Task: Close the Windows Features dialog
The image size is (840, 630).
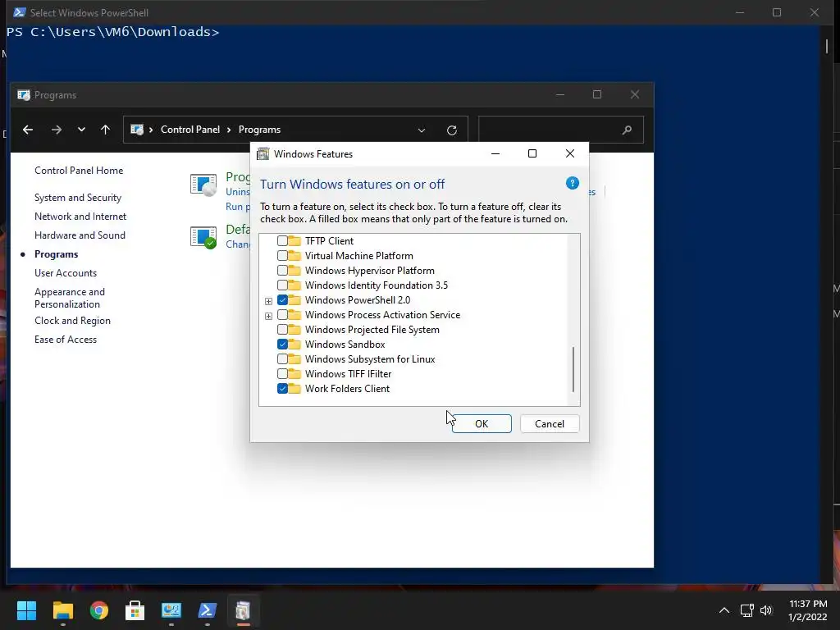Action: point(570,153)
